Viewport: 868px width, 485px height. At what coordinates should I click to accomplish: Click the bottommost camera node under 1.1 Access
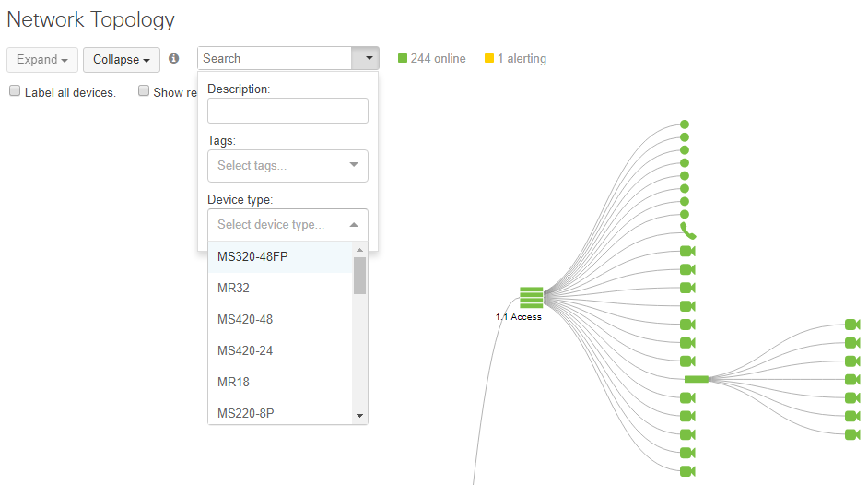coord(687,471)
